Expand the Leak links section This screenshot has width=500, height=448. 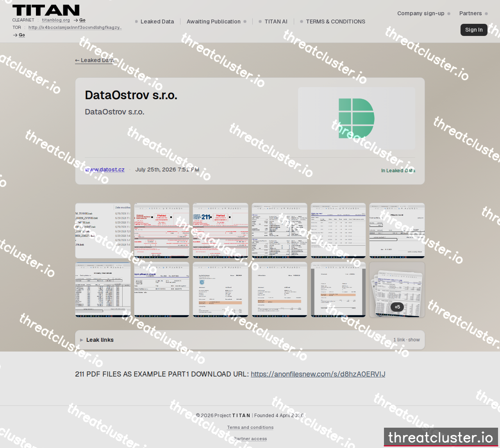[250, 340]
